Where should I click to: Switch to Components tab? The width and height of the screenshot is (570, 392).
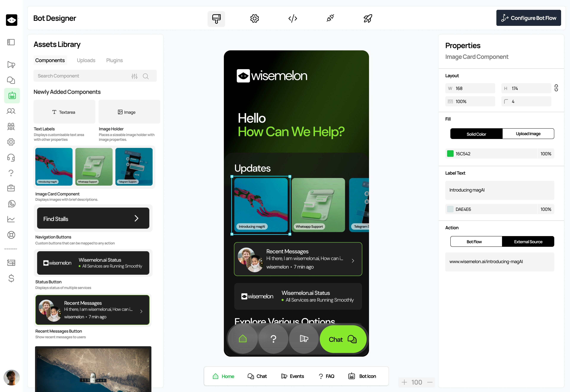[x=50, y=60]
